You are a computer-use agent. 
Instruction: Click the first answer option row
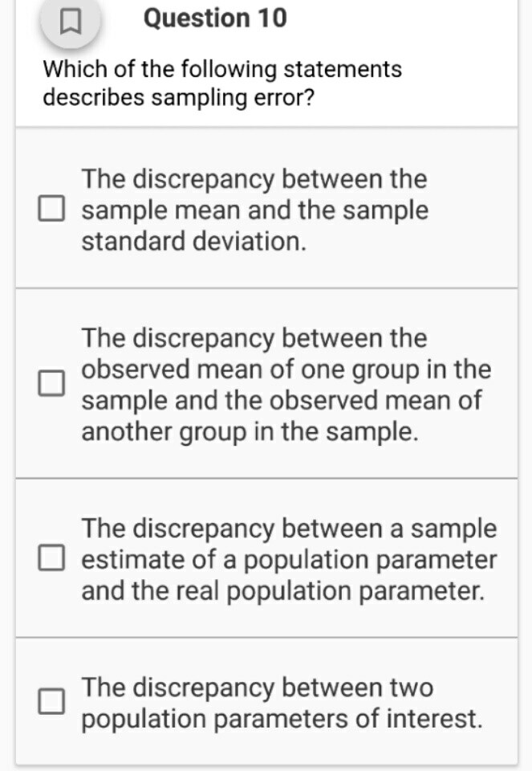(x=265, y=209)
